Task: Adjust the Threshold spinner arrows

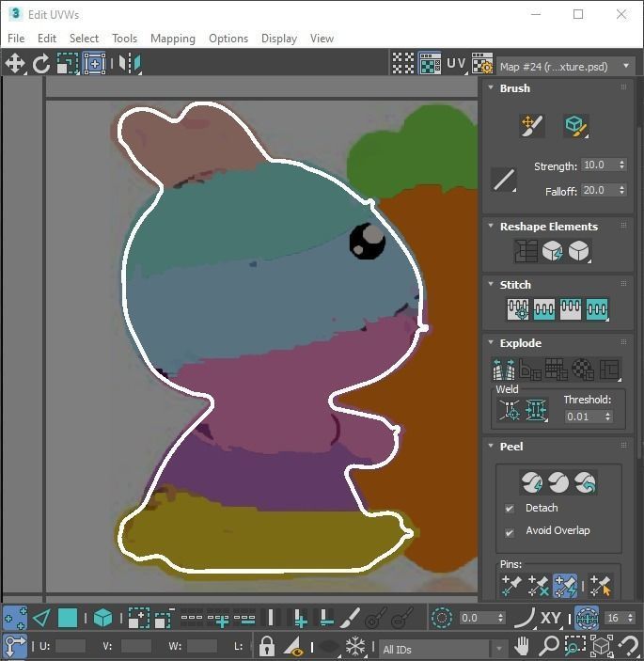Action: click(x=607, y=417)
